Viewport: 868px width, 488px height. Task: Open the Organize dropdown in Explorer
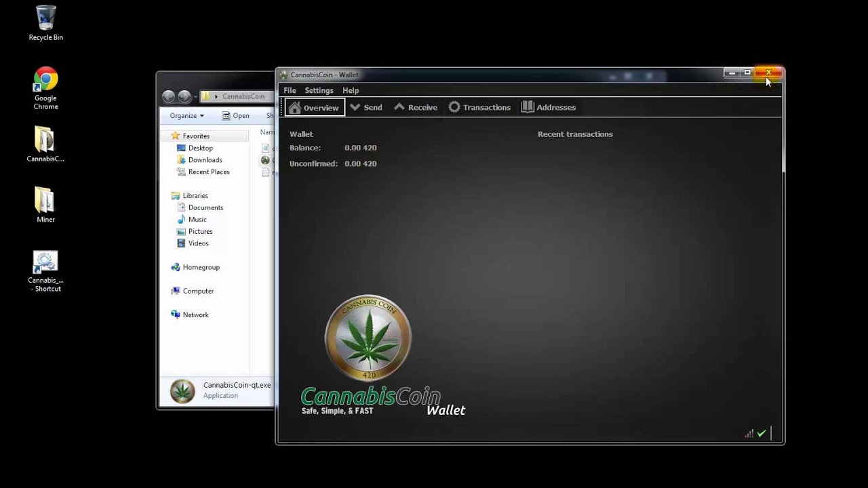point(186,116)
